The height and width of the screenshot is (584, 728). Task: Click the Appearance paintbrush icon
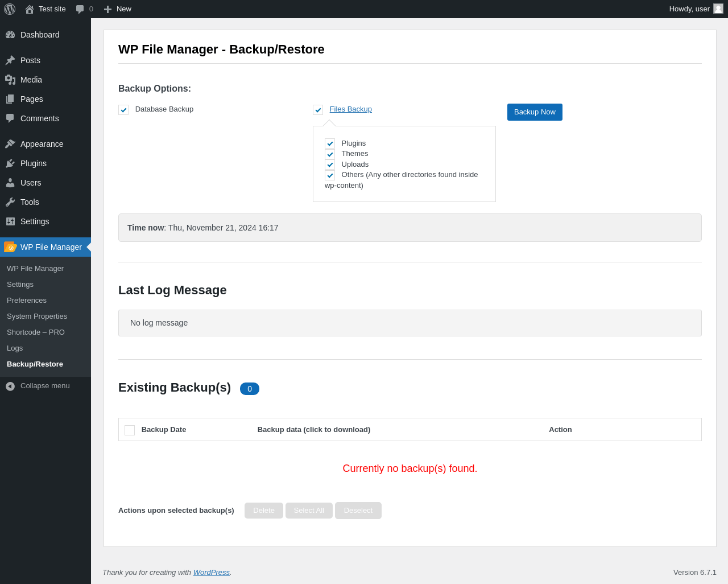10,144
